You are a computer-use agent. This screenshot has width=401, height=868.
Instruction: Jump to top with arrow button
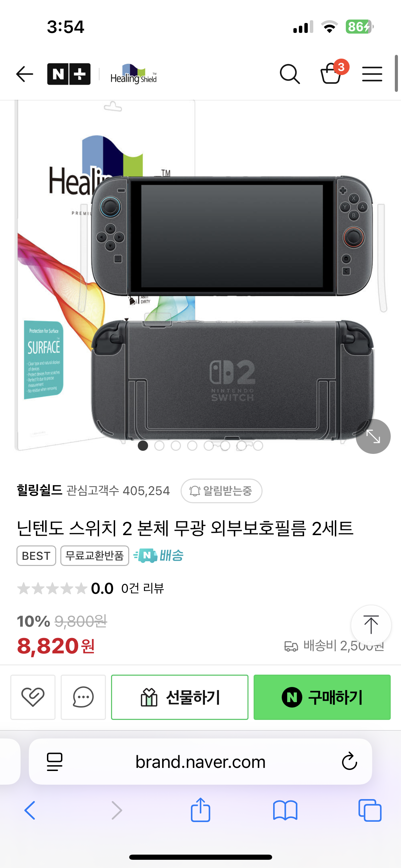(x=371, y=625)
